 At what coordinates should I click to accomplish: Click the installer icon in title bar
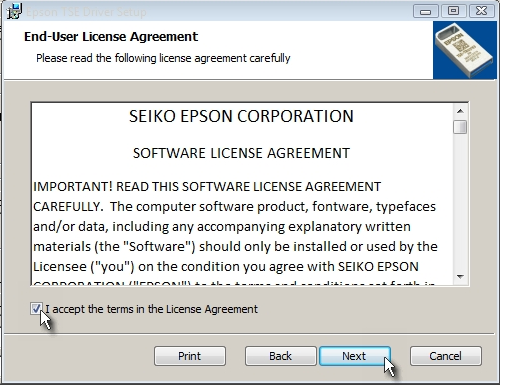[x=15, y=11]
